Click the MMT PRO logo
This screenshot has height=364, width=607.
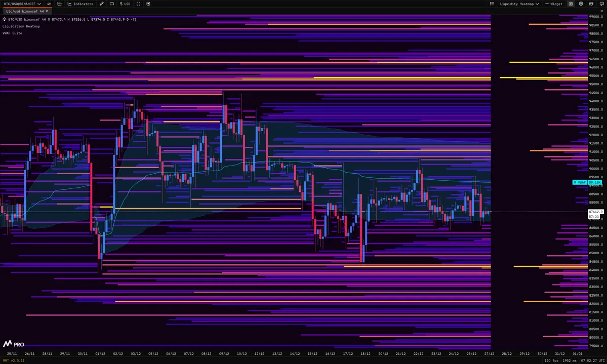tap(14, 344)
